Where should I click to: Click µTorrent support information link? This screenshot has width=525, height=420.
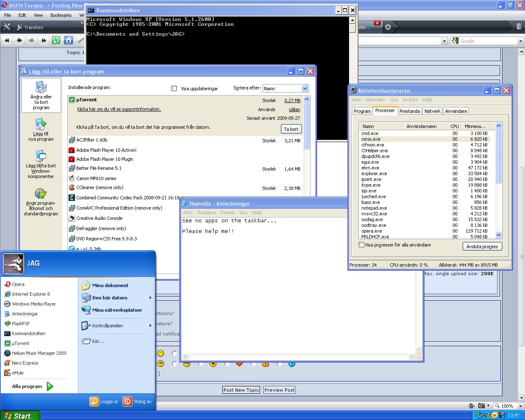pos(119,109)
